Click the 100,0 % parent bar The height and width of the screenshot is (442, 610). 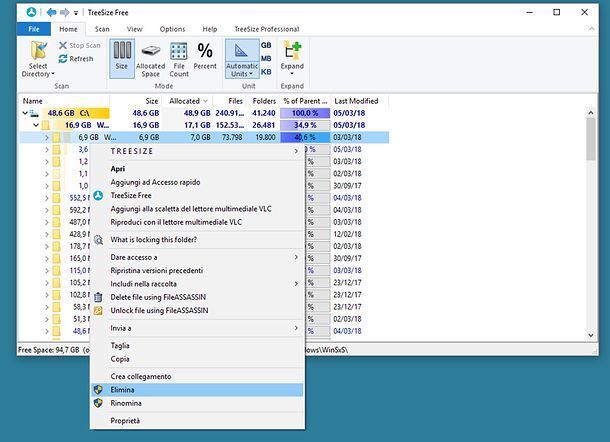pos(305,113)
